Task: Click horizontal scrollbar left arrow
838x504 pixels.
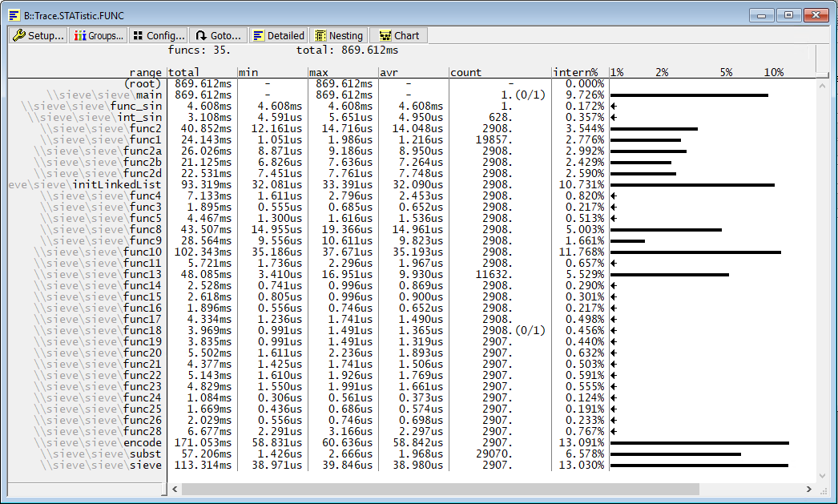Action: [x=175, y=489]
